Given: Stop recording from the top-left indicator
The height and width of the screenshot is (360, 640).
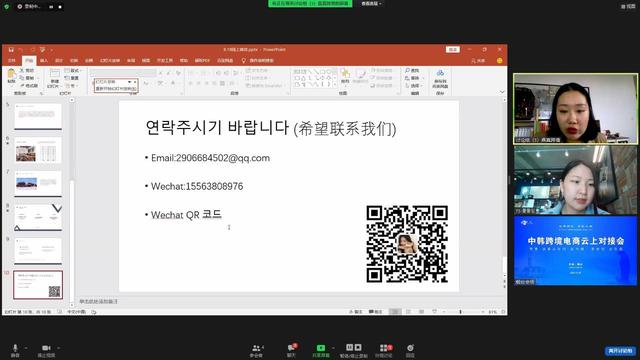Looking at the screenshot, I should pos(60,7).
